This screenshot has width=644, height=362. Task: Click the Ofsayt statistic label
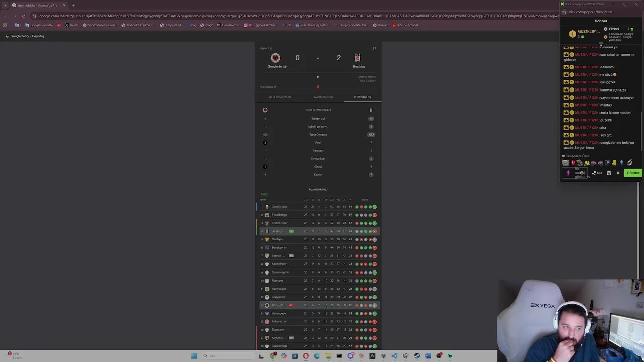pyautogui.click(x=318, y=167)
